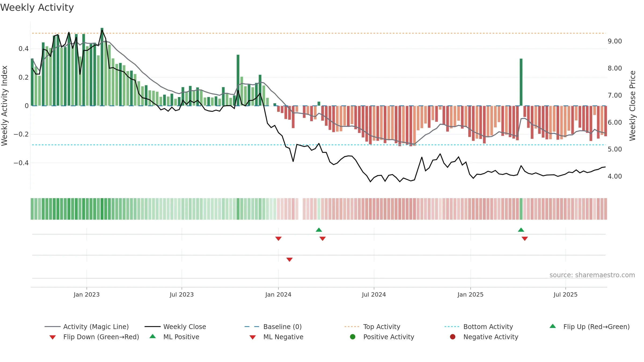Screen dimensions: 644x362
Task: Click the 9.00 price axis tick label
Action: pos(615,41)
